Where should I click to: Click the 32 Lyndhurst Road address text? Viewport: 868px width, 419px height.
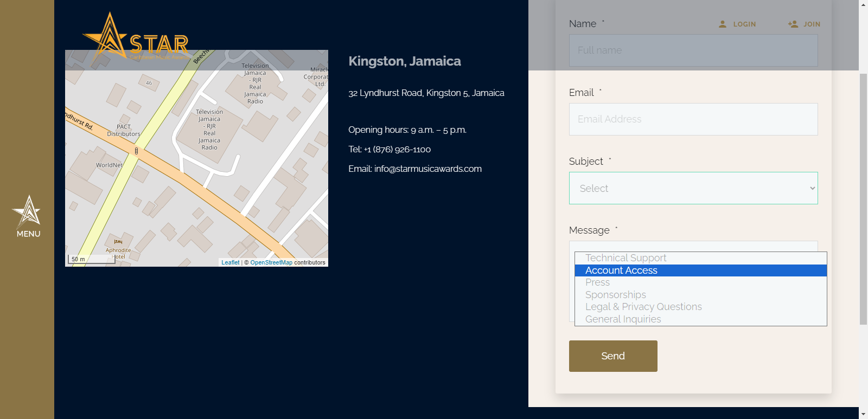(x=426, y=93)
